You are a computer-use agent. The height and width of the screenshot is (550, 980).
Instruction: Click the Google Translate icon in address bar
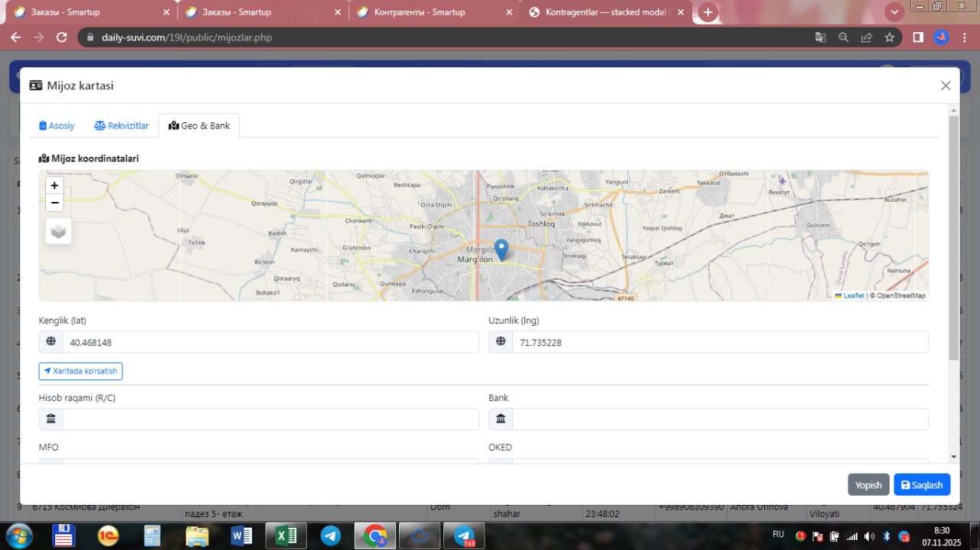[820, 37]
